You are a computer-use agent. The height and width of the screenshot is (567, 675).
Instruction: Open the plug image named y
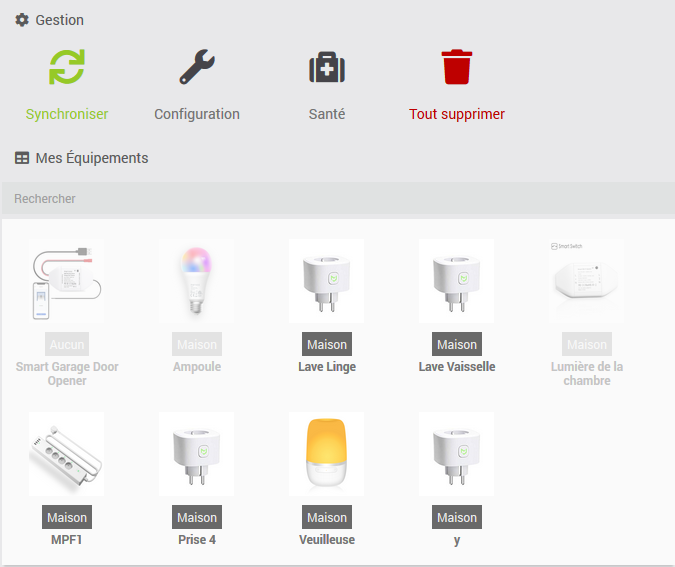(x=457, y=454)
